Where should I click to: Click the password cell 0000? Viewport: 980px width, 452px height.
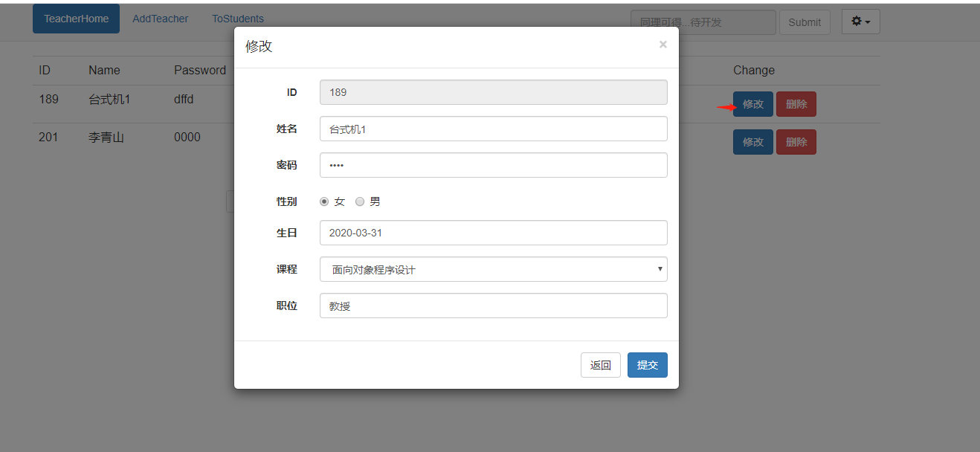tap(187, 138)
